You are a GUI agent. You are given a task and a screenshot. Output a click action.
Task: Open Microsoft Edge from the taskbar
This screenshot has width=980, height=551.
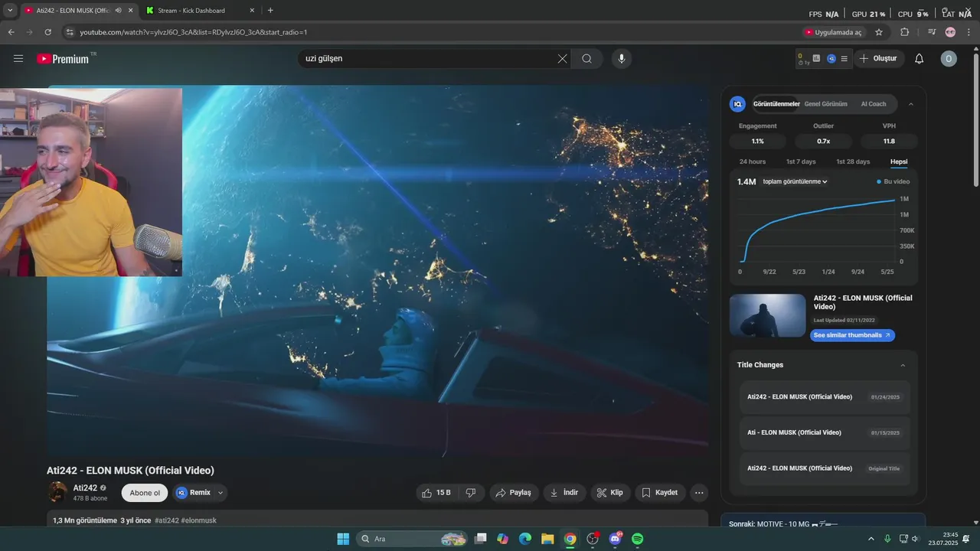click(x=525, y=539)
